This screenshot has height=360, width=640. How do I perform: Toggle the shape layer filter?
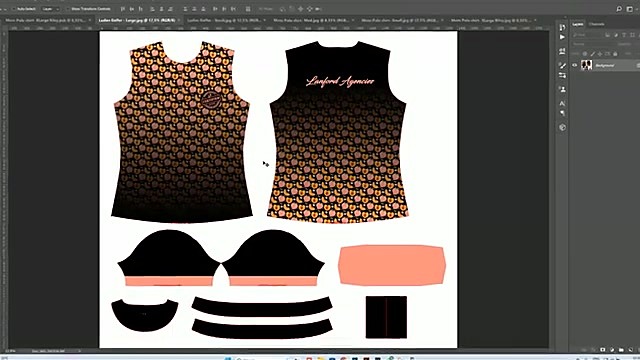632,35
